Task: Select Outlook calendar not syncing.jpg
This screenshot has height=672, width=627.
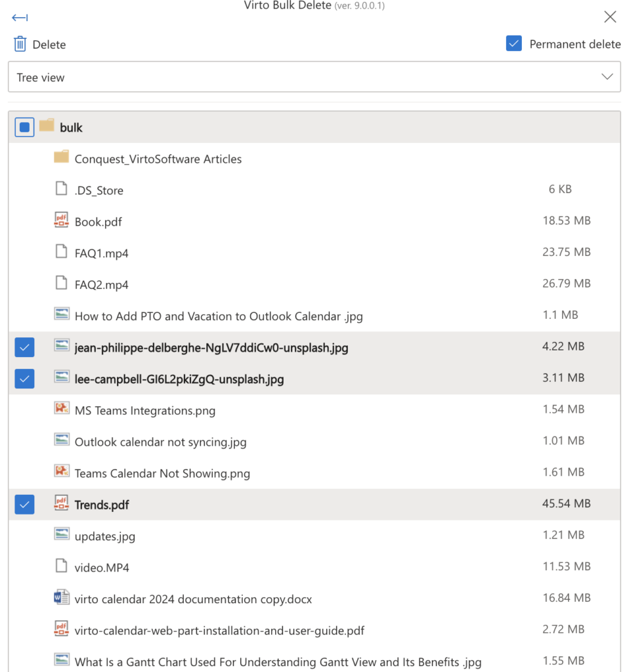Action: pyautogui.click(x=314, y=442)
